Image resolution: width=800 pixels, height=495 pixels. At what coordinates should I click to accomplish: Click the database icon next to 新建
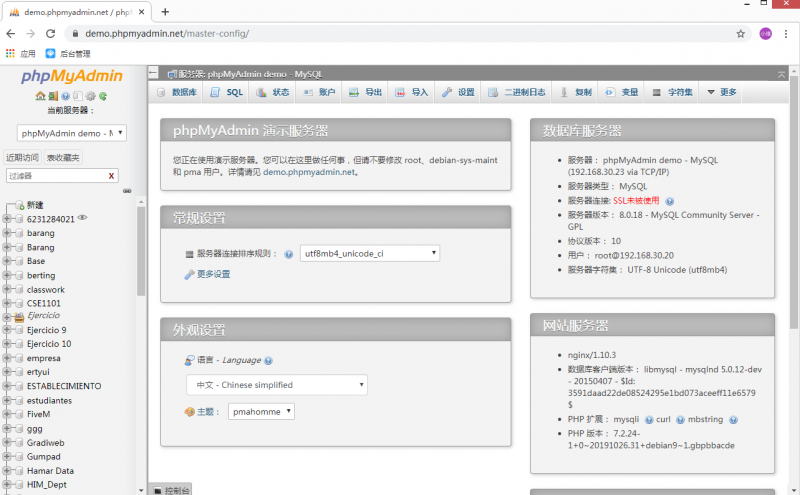coord(20,205)
